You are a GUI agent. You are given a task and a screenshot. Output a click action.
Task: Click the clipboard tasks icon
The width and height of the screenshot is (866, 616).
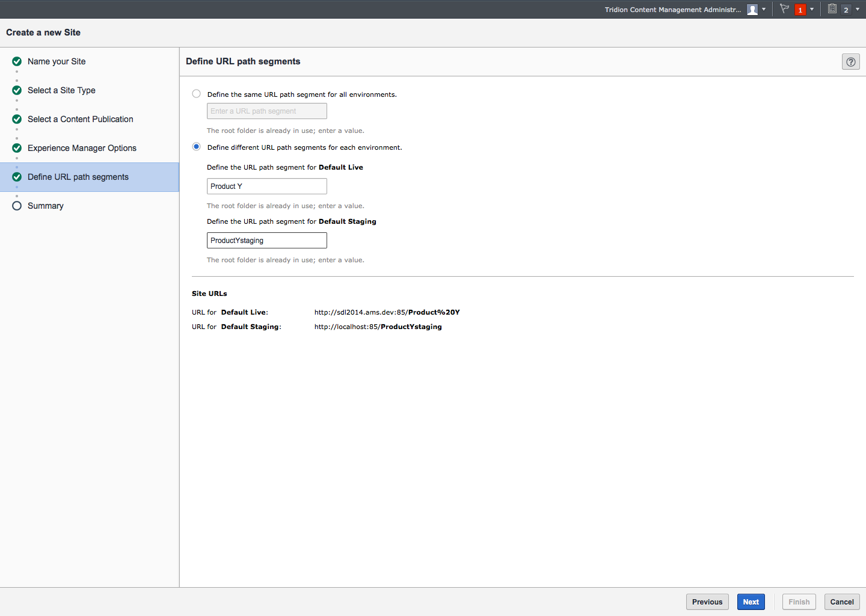coord(832,9)
